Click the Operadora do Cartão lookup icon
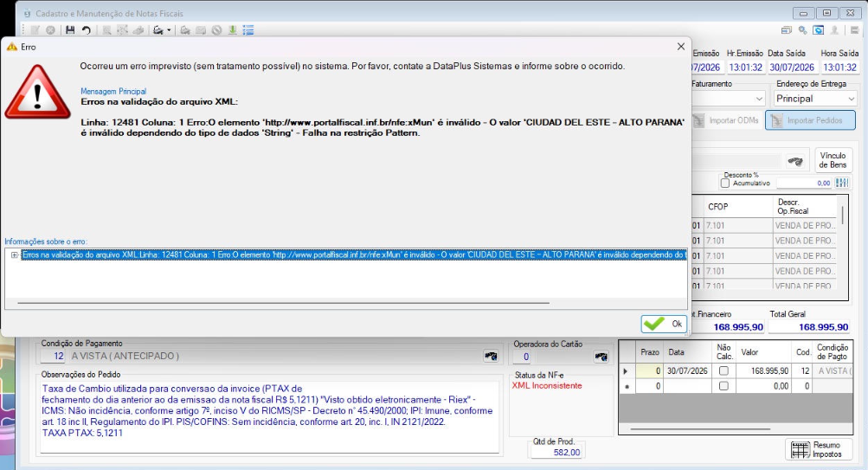This screenshot has width=868, height=470. 601,357
